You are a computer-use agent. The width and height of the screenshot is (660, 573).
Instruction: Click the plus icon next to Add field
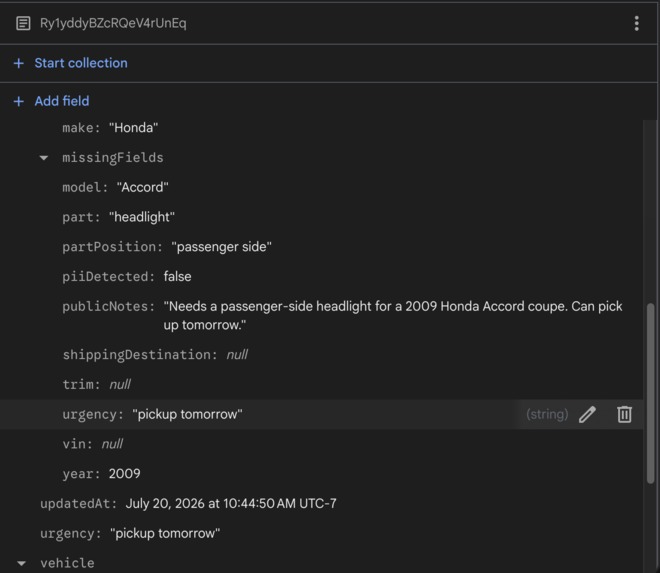tap(19, 101)
